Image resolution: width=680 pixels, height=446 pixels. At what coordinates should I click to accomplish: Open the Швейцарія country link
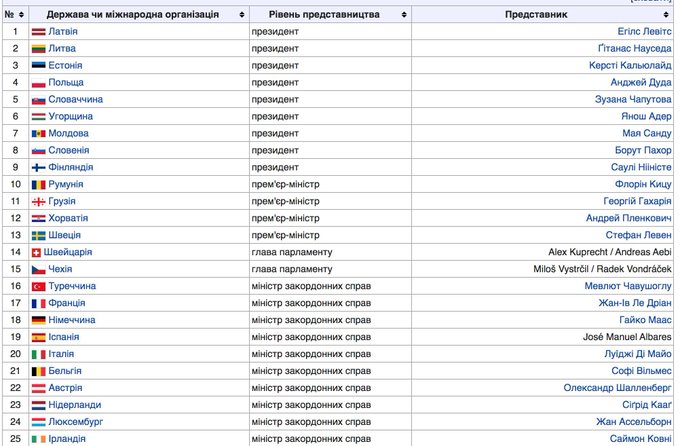pyautogui.click(x=68, y=252)
